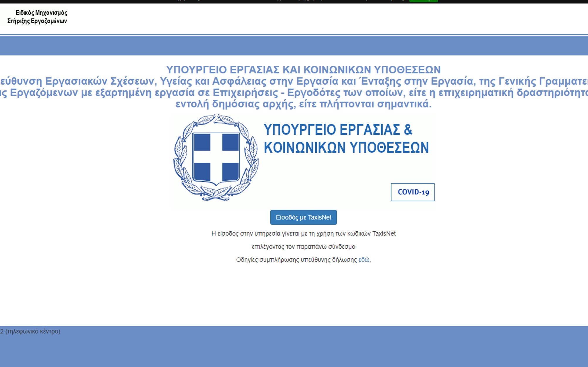
Task: Click text "εντολή δημόσιας αρχής, είτε πλήττονται σημαντικά."
Action: coord(304,104)
